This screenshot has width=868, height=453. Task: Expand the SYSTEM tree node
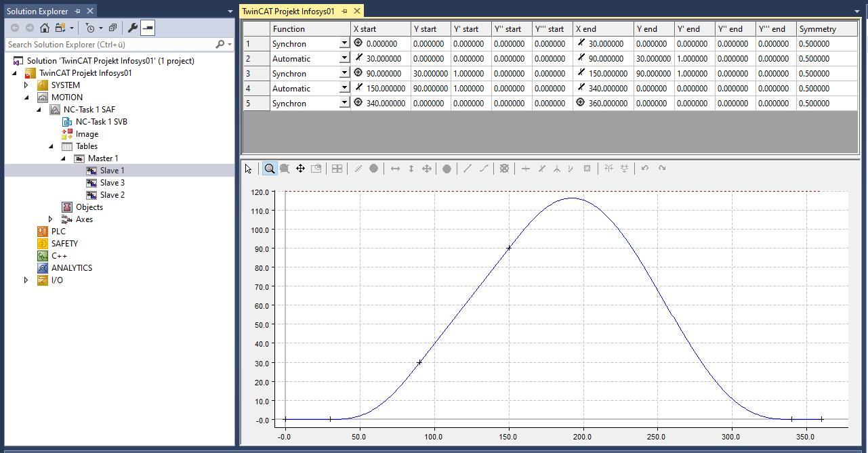pyautogui.click(x=27, y=85)
